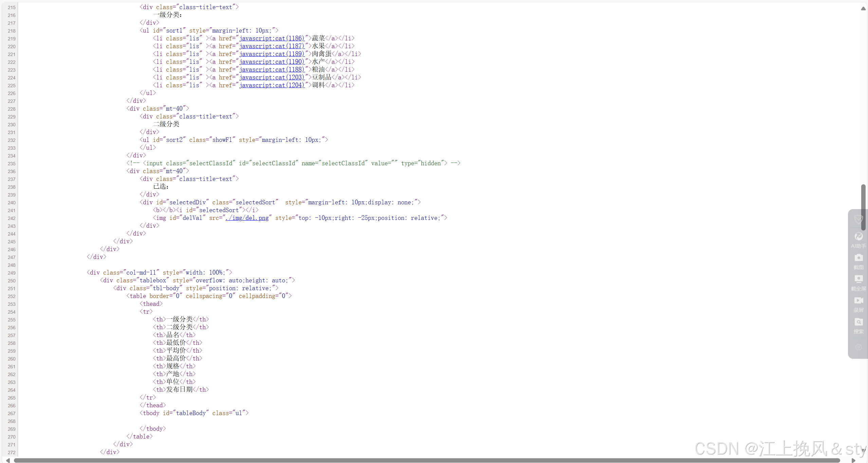
Task: Click the left arrow of horizontal scrollbar
Action: pos(8,460)
